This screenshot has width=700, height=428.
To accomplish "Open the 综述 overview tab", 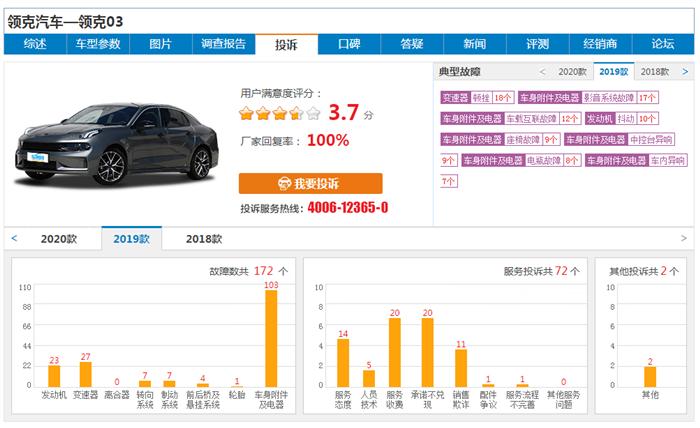I will tap(35, 44).
